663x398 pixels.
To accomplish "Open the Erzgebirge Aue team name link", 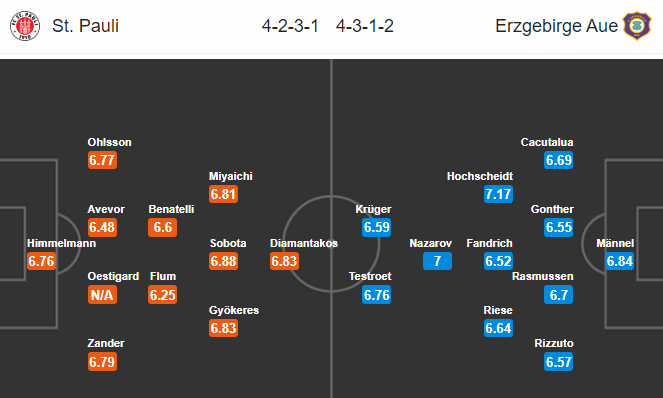I will (556, 26).
